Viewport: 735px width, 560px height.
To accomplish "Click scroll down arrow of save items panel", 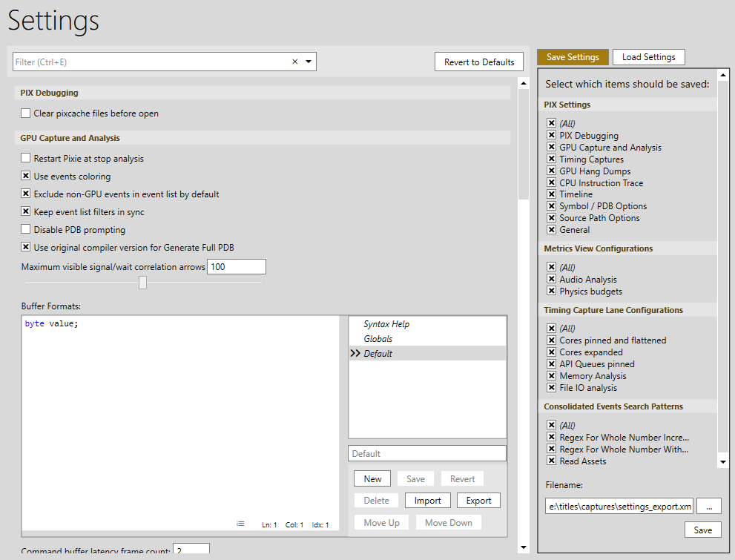I will [x=723, y=462].
